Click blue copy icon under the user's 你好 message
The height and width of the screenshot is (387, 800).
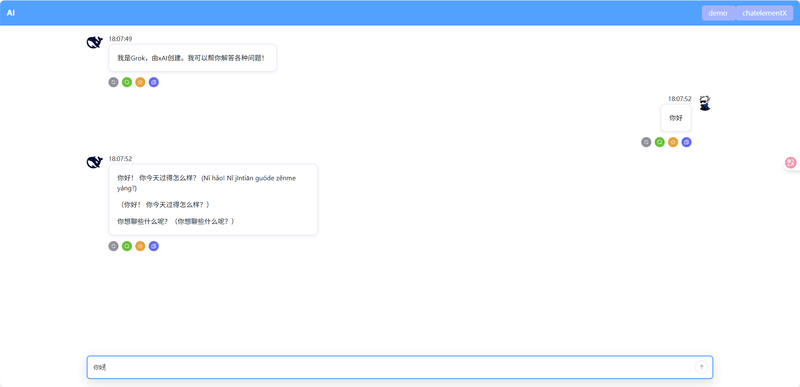coord(686,142)
